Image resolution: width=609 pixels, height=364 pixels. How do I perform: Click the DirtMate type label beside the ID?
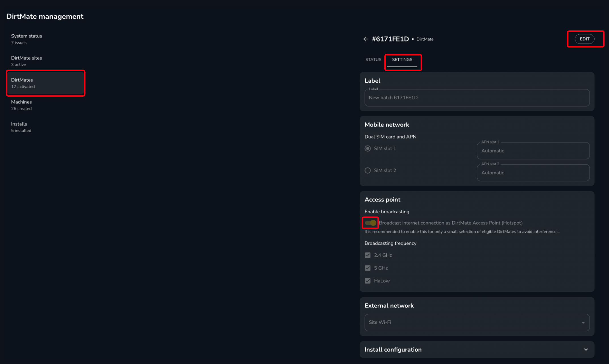pyautogui.click(x=425, y=39)
